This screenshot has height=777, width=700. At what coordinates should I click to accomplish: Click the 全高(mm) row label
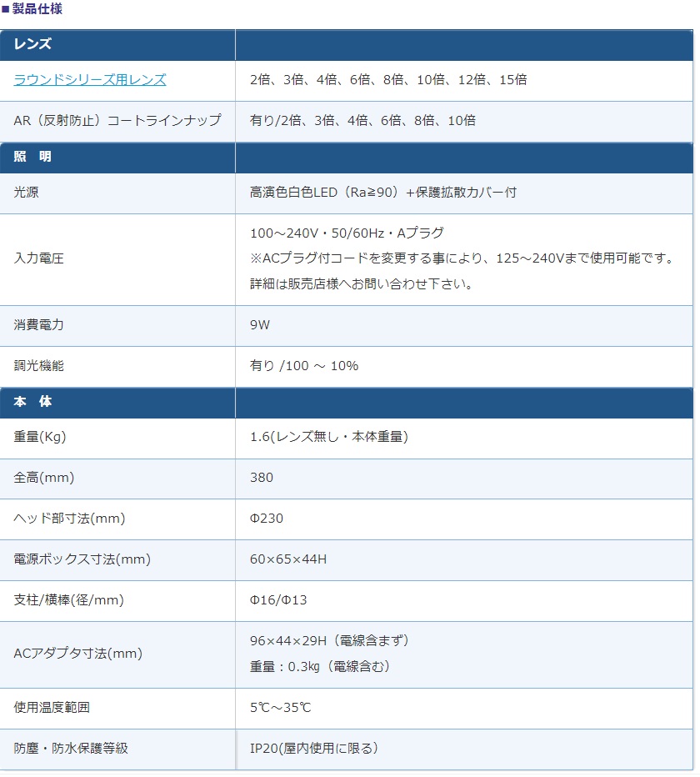(43, 478)
